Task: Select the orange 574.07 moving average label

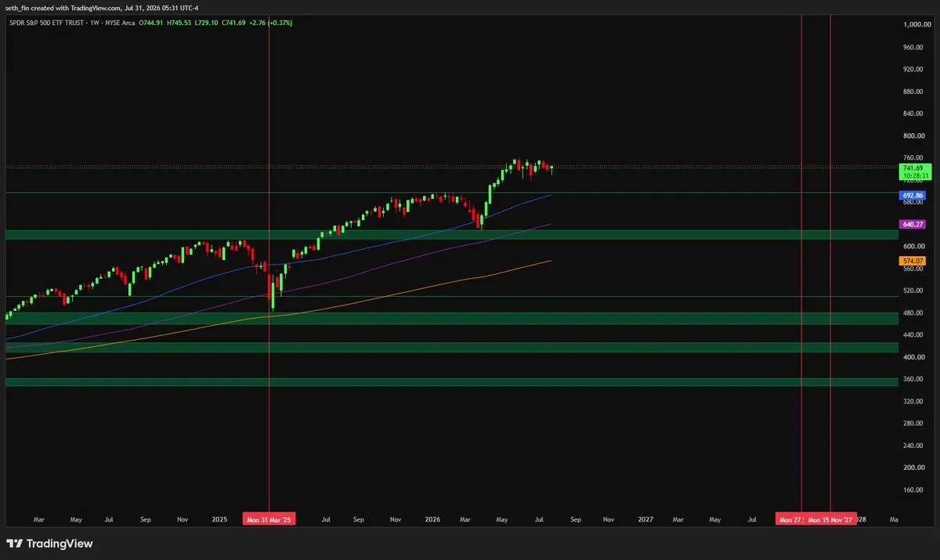Action: [914, 260]
